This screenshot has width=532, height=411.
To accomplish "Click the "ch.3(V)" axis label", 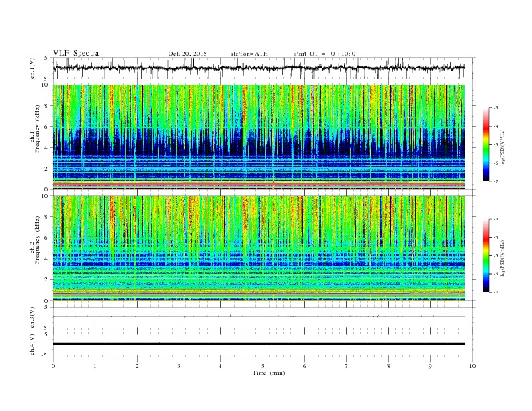I will 32,318.
